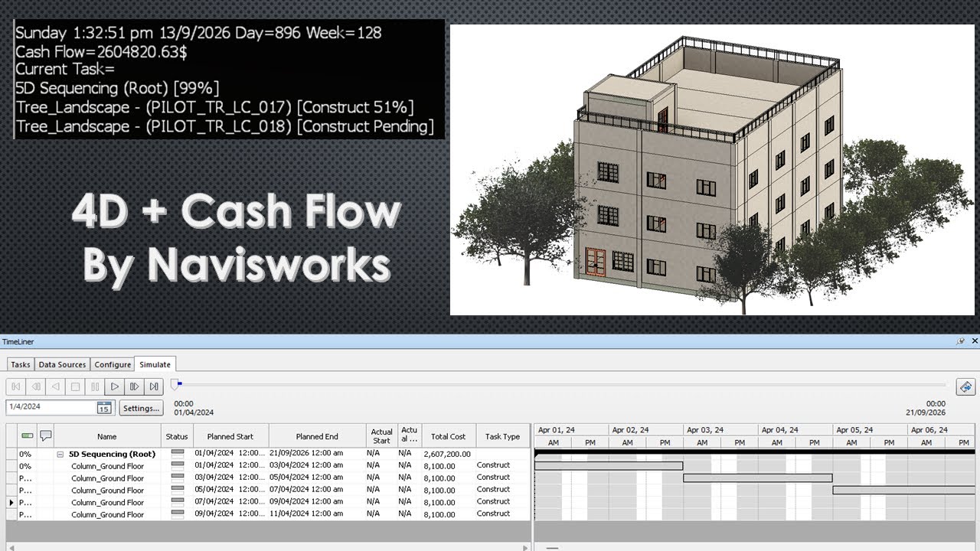This screenshot has width=980, height=551.
Task: Click the Task Type column header
Action: 503,436
